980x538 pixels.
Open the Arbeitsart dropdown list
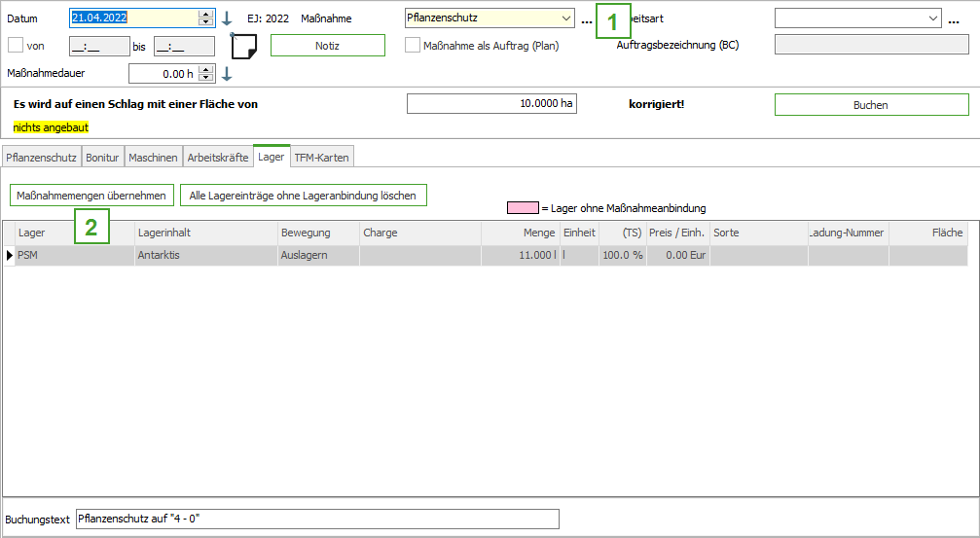click(x=934, y=18)
